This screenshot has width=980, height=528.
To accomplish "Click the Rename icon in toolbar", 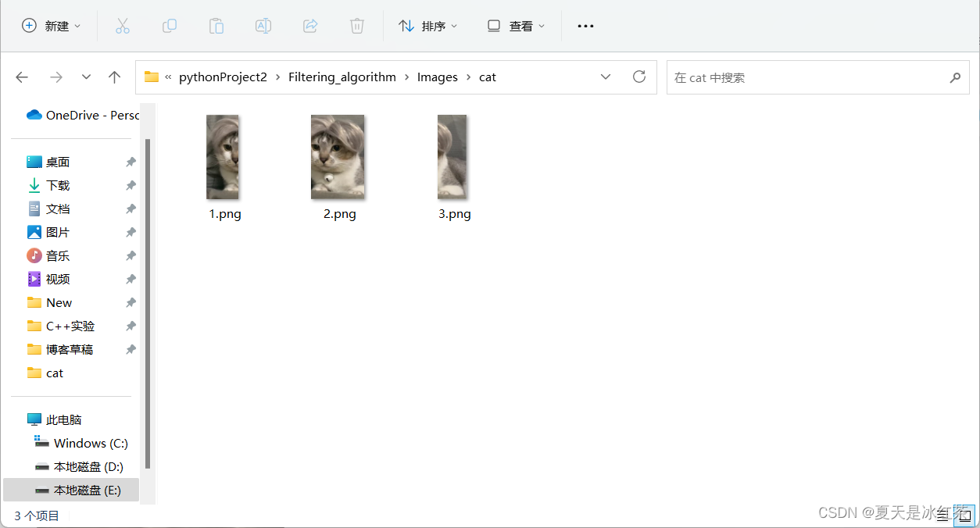I will point(263,26).
